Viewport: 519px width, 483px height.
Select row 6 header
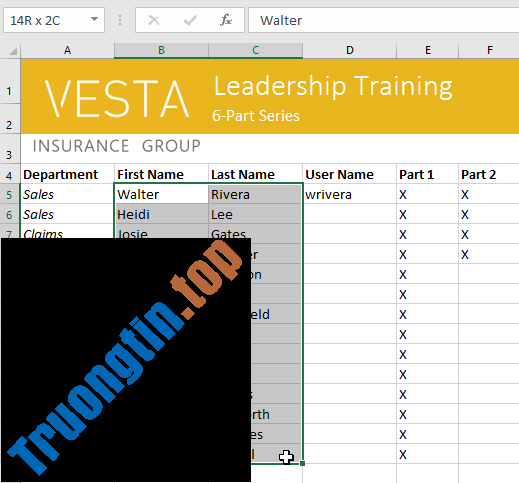pyautogui.click(x=10, y=215)
